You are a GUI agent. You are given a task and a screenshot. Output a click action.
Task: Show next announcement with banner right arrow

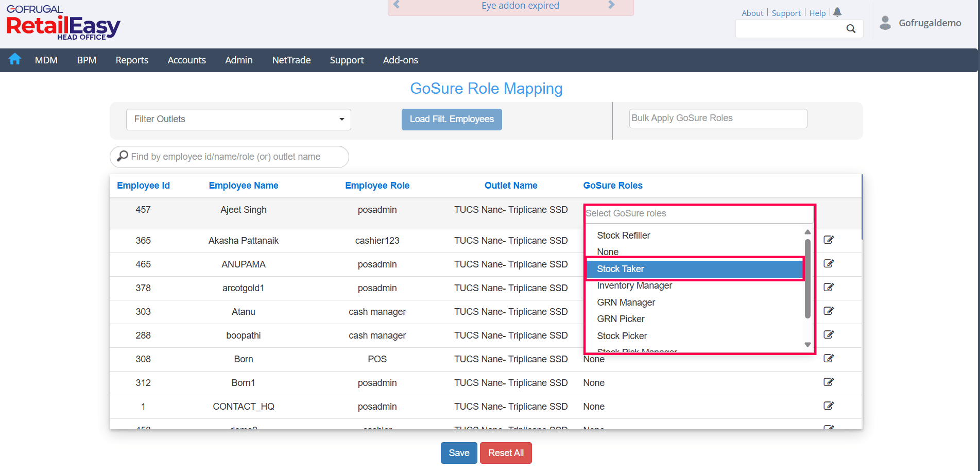pyautogui.click(x=611, y=5)
